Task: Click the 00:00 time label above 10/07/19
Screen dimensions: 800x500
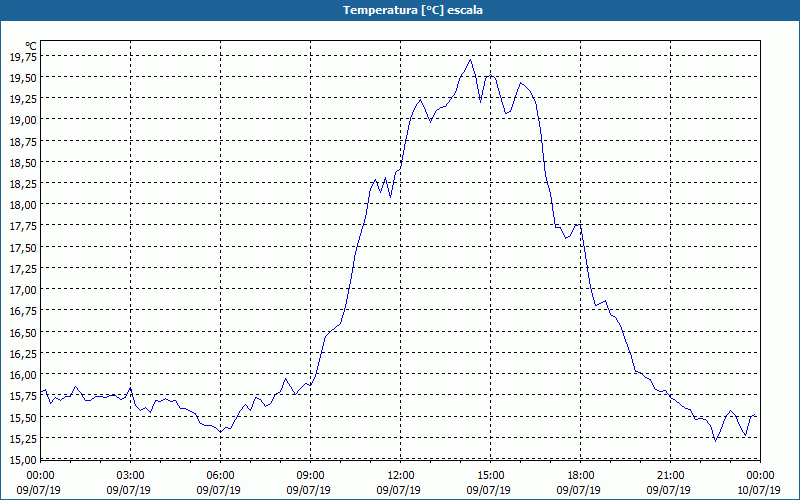Action: 760,476
